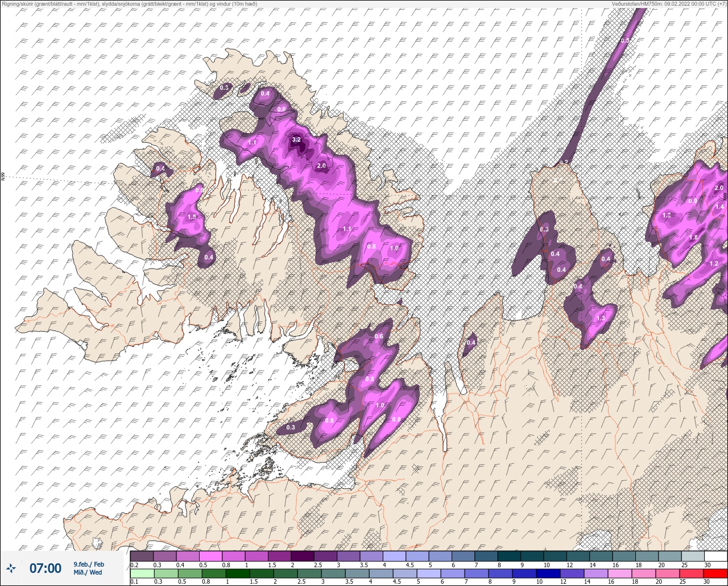Viewport: 728px width, 586px height.
Task: Click the snow legend swatch labeled 4
Action: (394, 556)
